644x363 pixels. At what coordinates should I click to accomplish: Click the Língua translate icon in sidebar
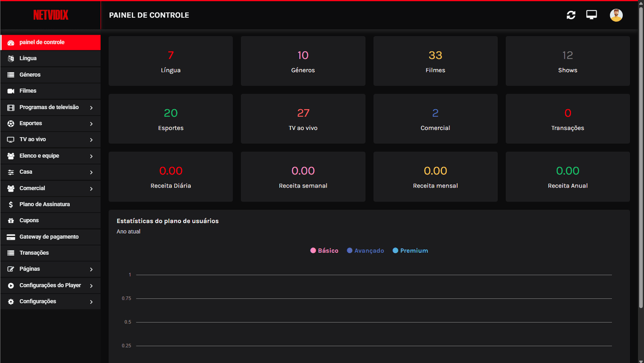click(x=11, y=58)
